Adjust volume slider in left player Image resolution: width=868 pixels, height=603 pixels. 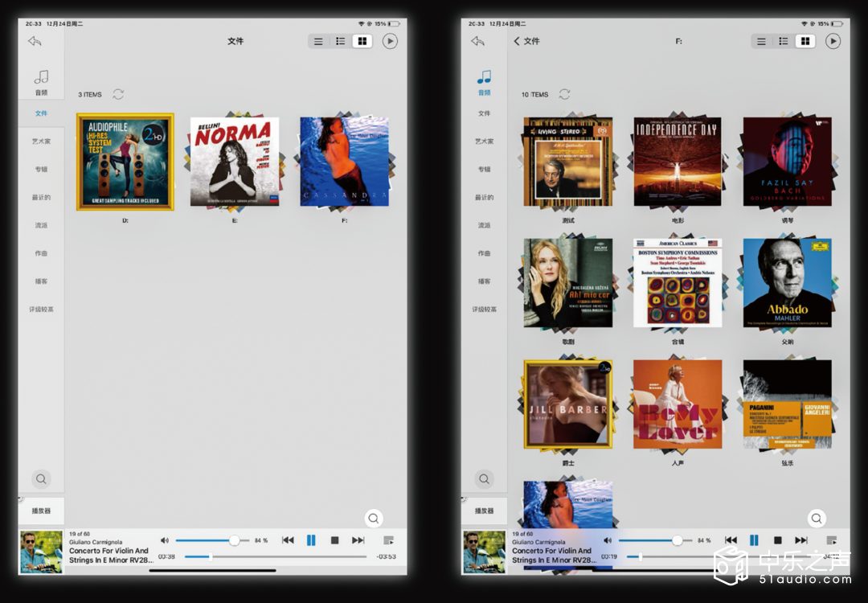pos(212,539)
